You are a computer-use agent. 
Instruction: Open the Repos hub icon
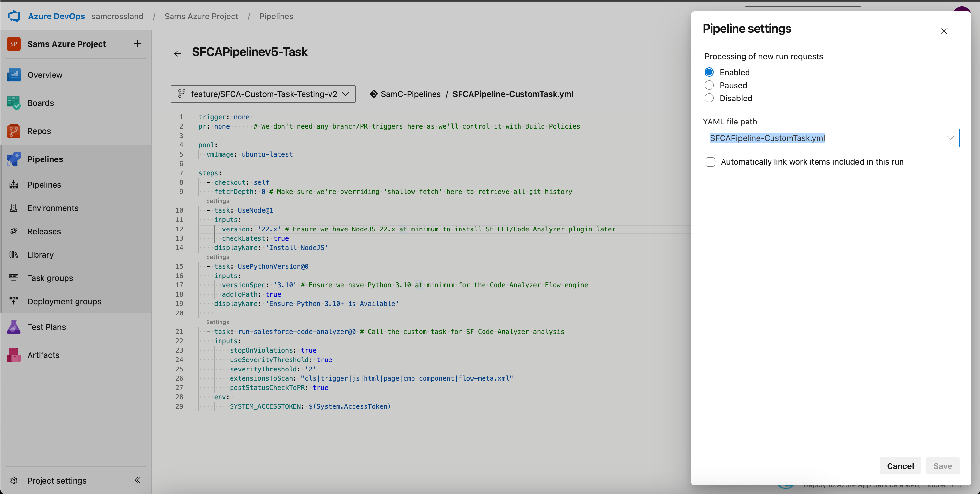click(x=14, y=131)
